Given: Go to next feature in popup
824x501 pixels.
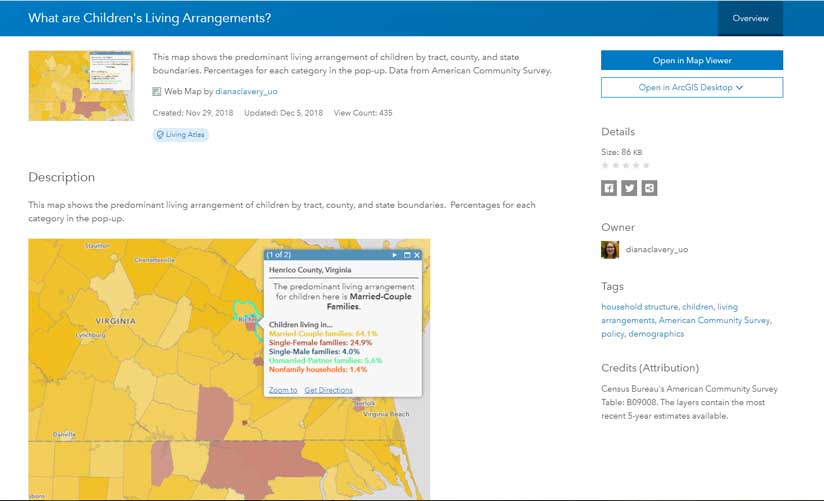Looking at the screenshot, I should (x=395, y=256).
